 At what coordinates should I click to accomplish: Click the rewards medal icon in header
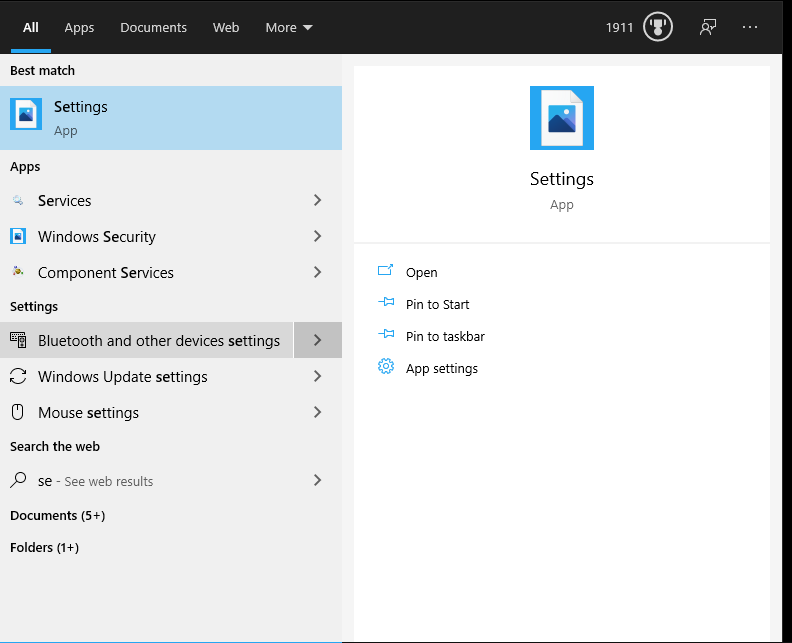tap(657, 27)
